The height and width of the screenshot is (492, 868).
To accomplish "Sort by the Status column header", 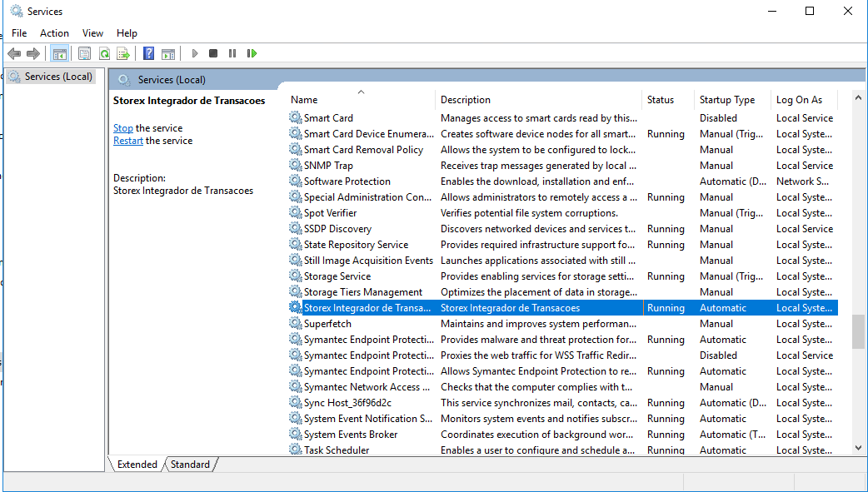I will tap(667, 100).
